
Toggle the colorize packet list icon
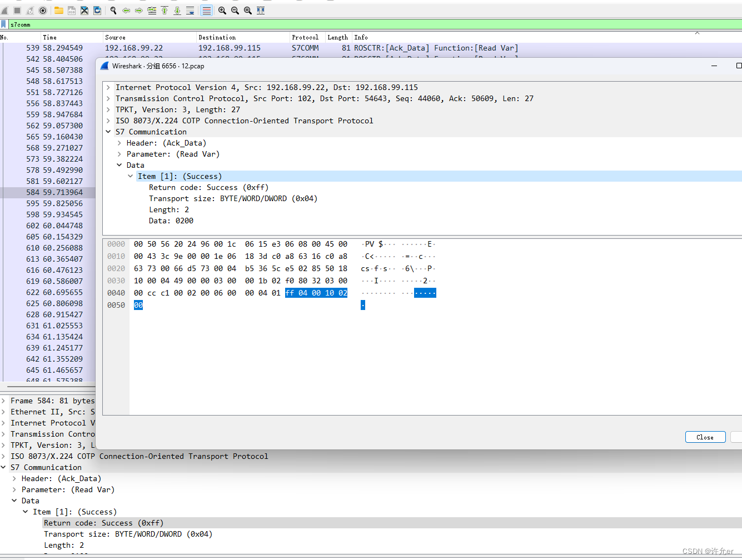(x=206, y=10)
